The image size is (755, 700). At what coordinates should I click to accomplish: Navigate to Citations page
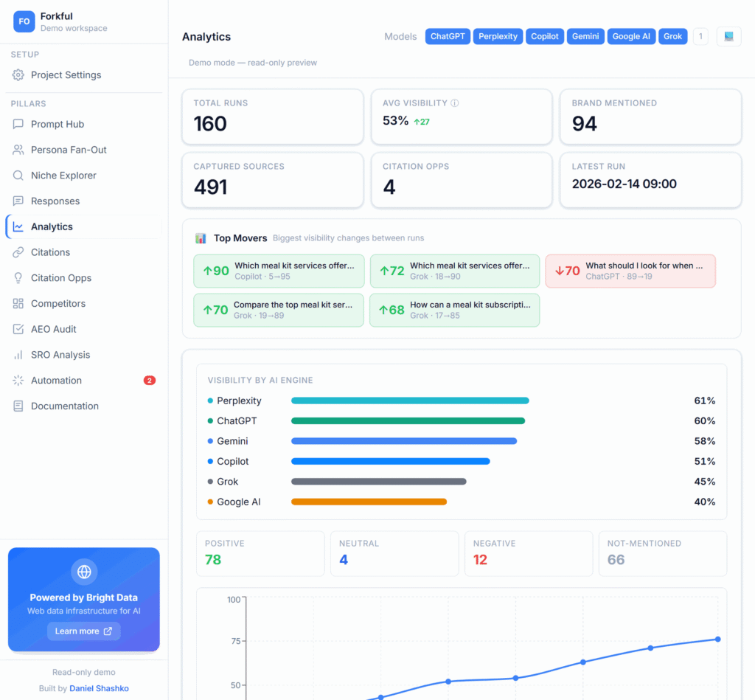pyautogui.click(x=84, y=252)
